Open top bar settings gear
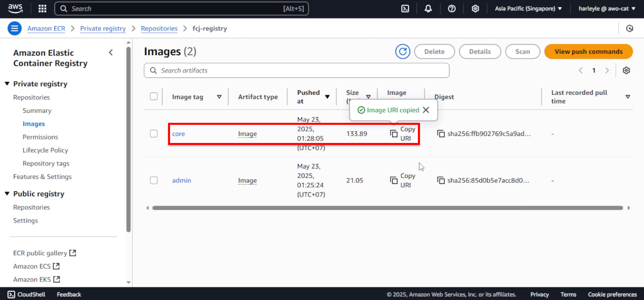Viewport: 644px width, 300px height. pos(475,8)
